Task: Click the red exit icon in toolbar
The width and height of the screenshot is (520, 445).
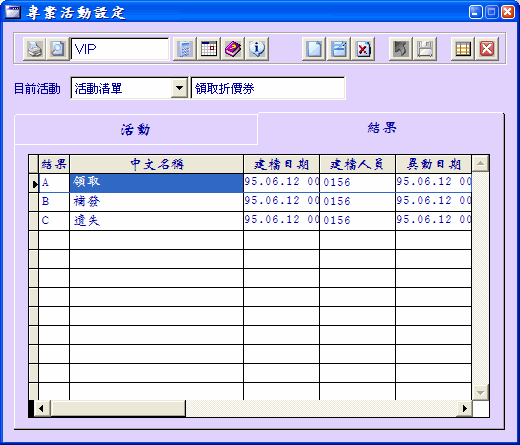Action: pyautogui.click(x=487, y=49)
